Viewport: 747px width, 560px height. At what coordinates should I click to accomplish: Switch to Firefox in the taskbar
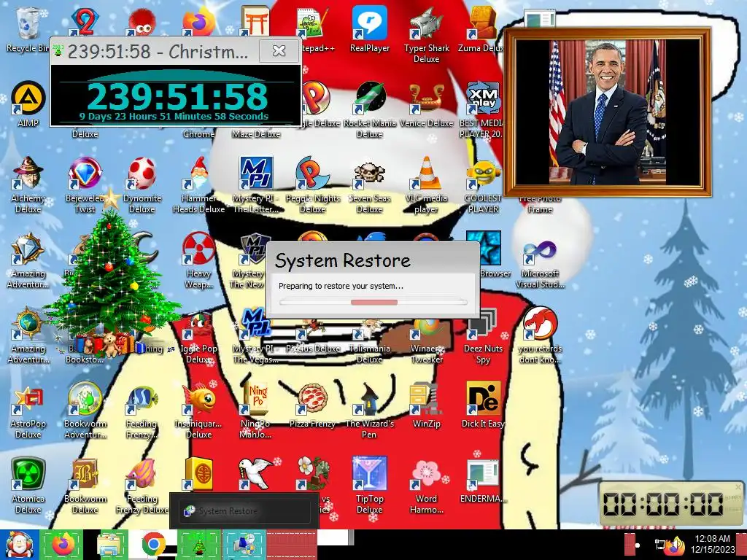click(x=63, y=545)
